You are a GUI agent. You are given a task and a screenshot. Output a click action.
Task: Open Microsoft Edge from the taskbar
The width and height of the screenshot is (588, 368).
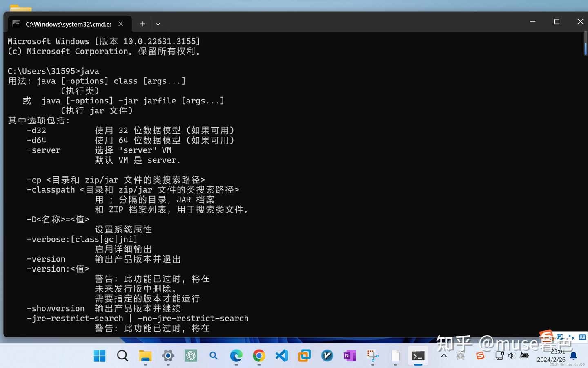coord(236,356)
